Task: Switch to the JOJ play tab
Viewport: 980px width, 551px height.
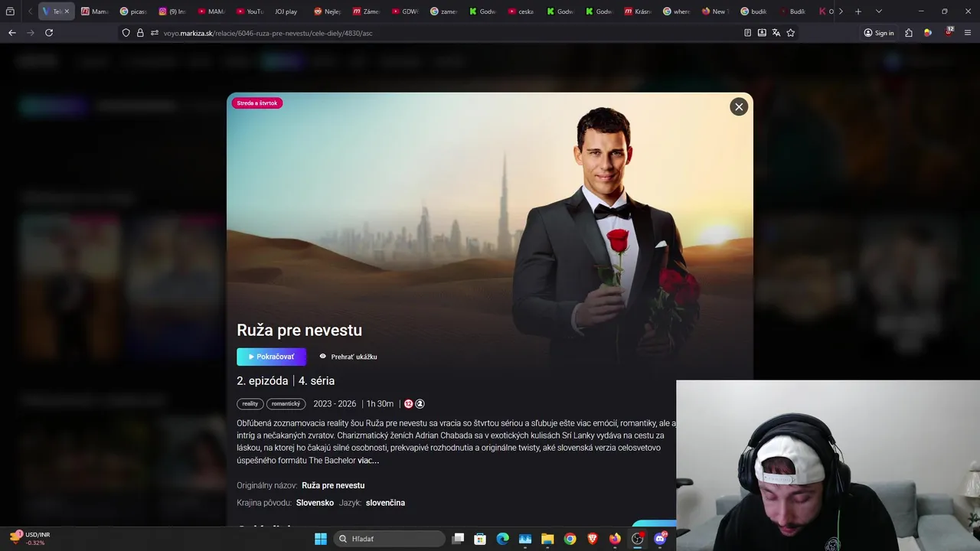Action: [x=286, y=11]
